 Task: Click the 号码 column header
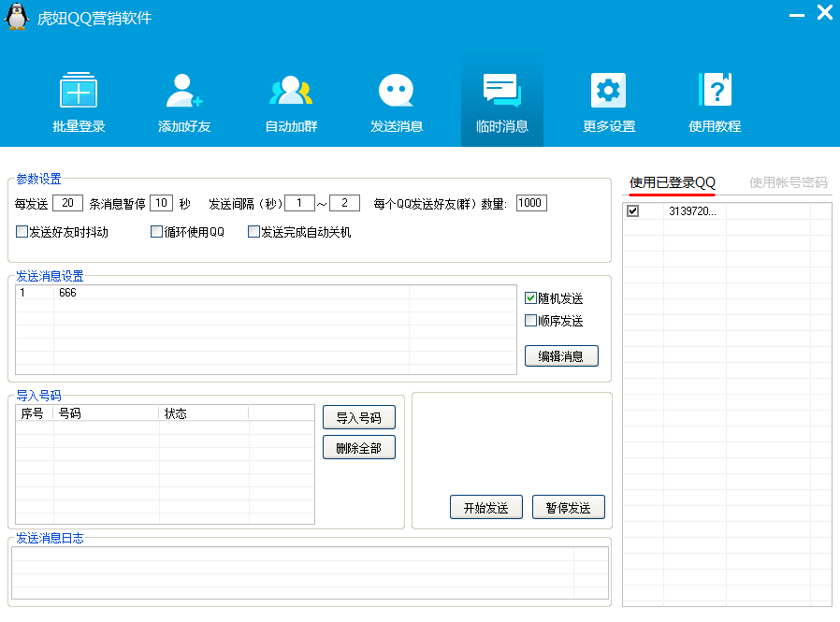[x=106, y=413]
